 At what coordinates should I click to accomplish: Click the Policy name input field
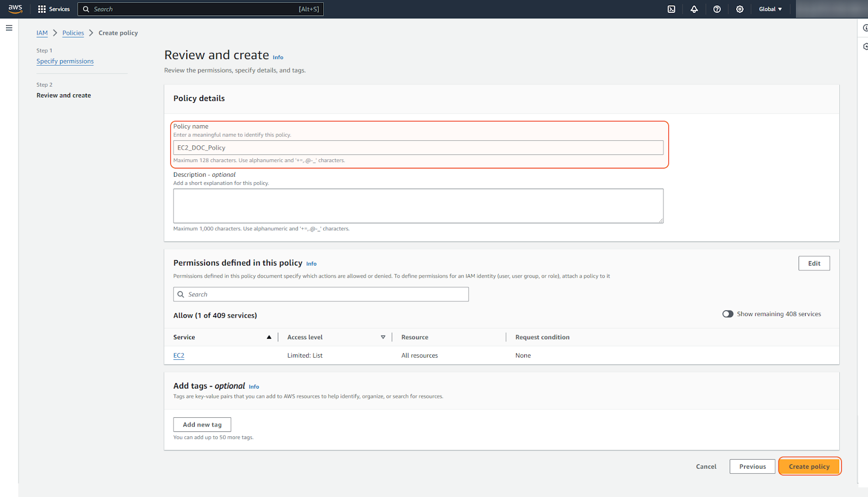point(418,148)
